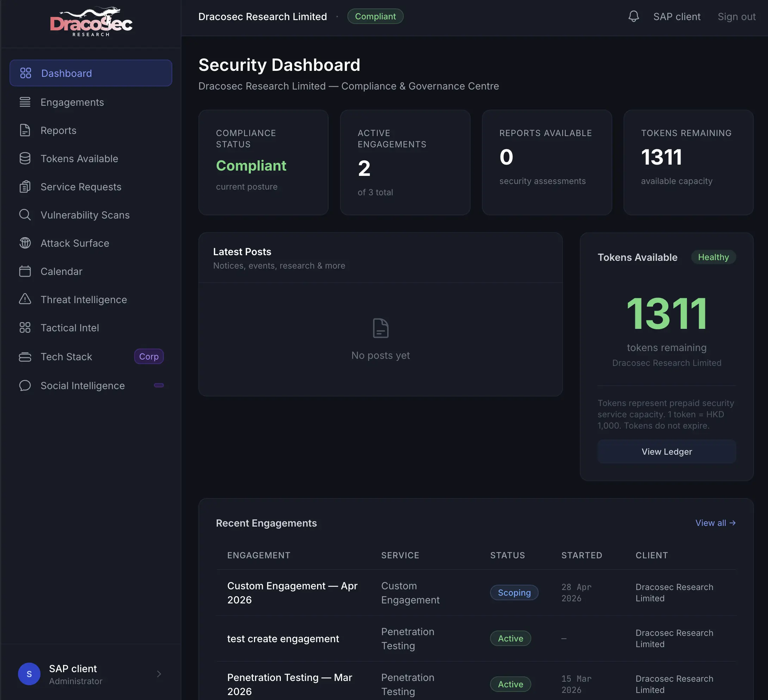Open test create engagement row
The width and height of the screenshot is (768, 700).
pyautogui.click(x=476, y=638)
